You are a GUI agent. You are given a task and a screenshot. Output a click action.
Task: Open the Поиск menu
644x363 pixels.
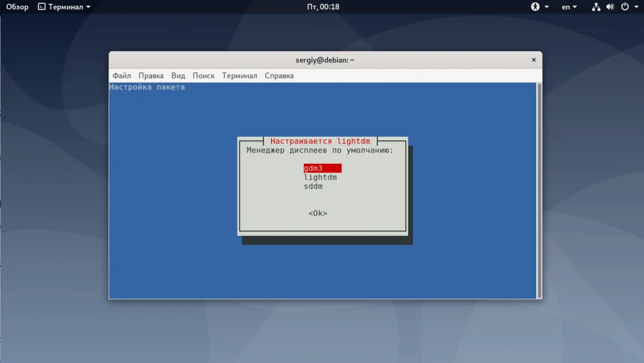click(x=203, y=75)
